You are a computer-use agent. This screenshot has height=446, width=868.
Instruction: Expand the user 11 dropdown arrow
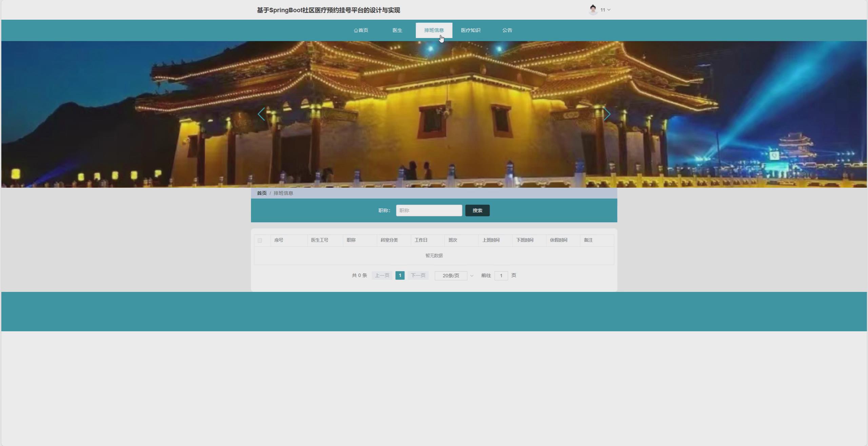(x=609, y=10)
